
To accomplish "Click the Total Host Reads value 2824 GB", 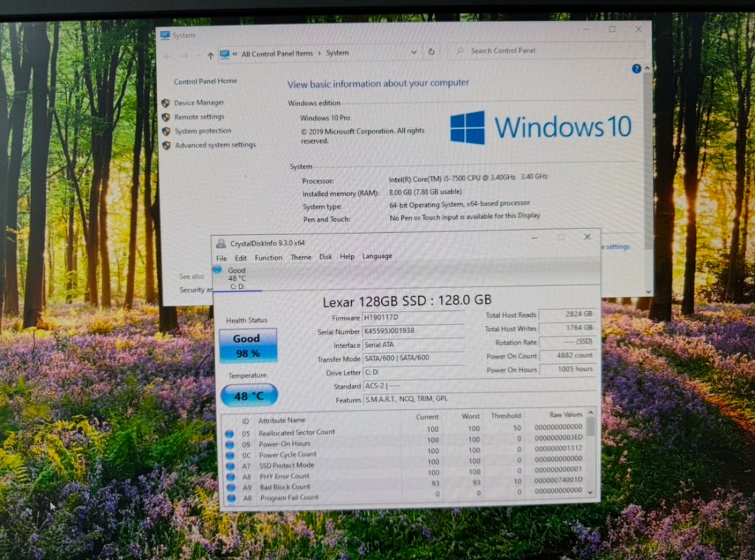I will pyautogui.click(x=566, y=314).
